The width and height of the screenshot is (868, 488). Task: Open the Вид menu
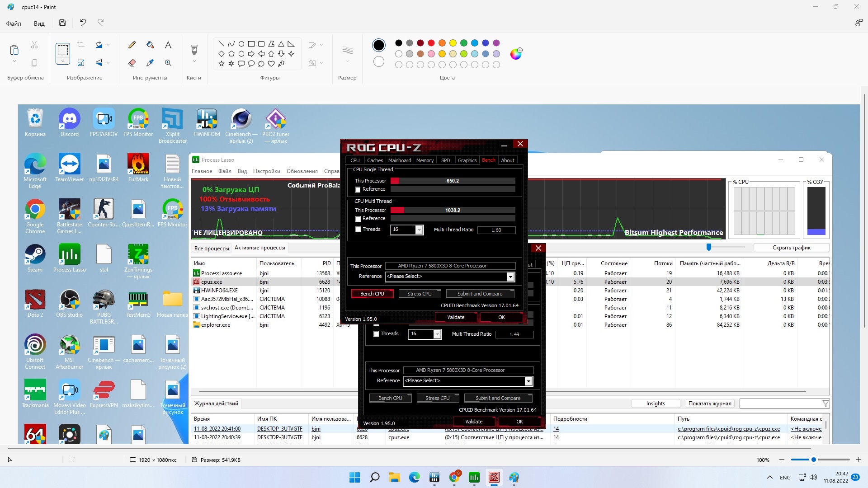click(x=39, y=23)
